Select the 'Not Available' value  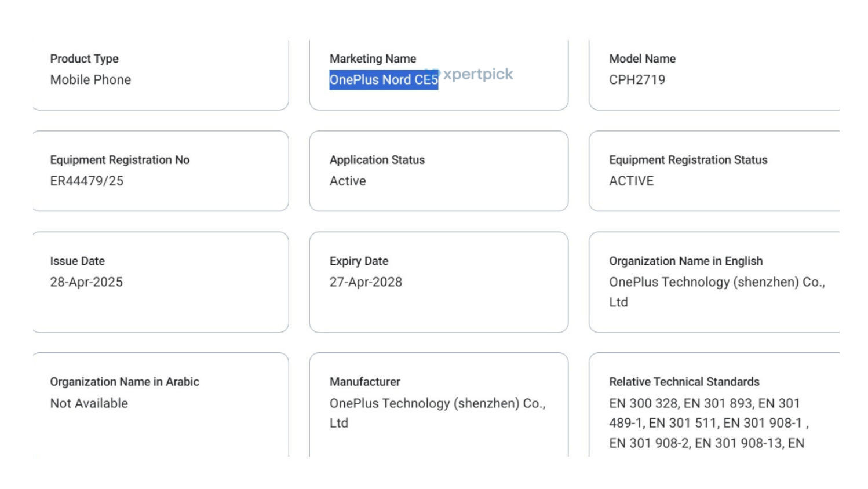pos(89,403)
